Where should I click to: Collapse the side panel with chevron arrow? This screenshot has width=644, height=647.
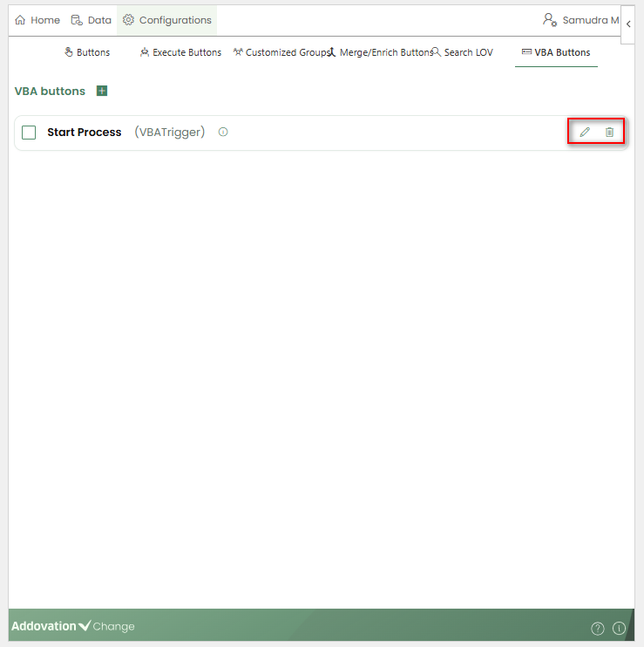coord(628,24)
